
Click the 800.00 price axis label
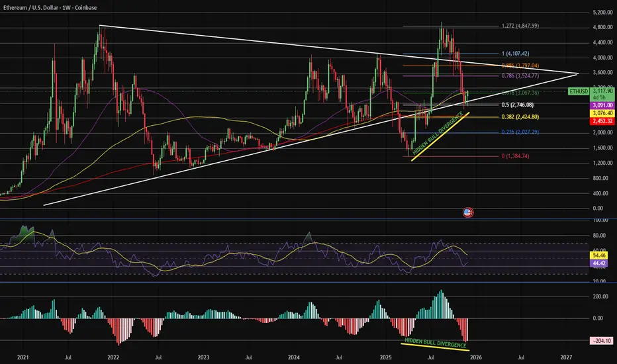(x=600, y=178)
